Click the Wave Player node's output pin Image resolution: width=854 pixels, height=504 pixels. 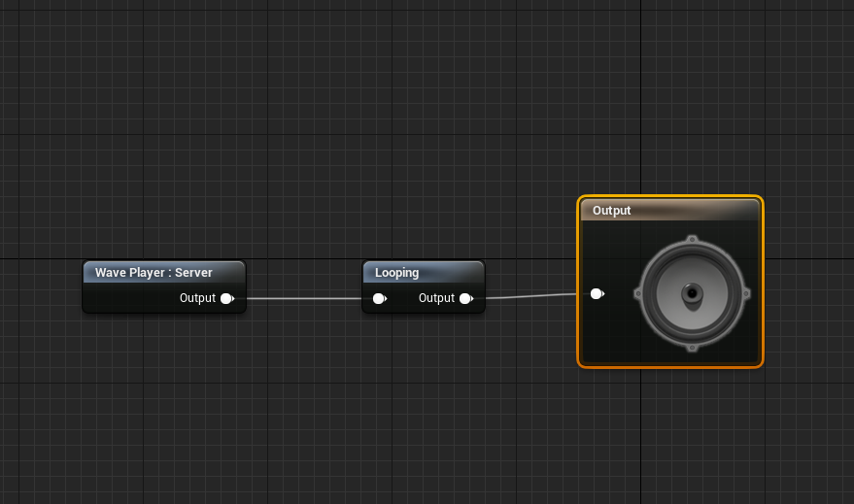[x=227, y=298]
